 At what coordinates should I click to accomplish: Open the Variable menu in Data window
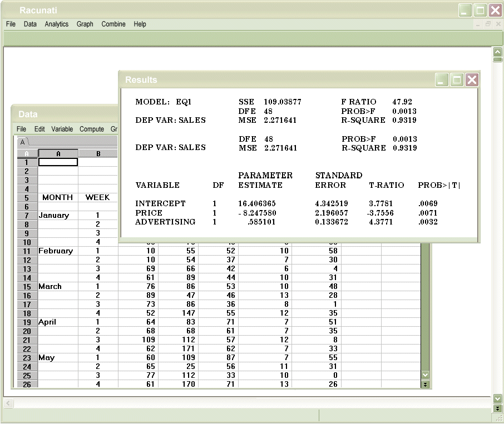(62, 129)
